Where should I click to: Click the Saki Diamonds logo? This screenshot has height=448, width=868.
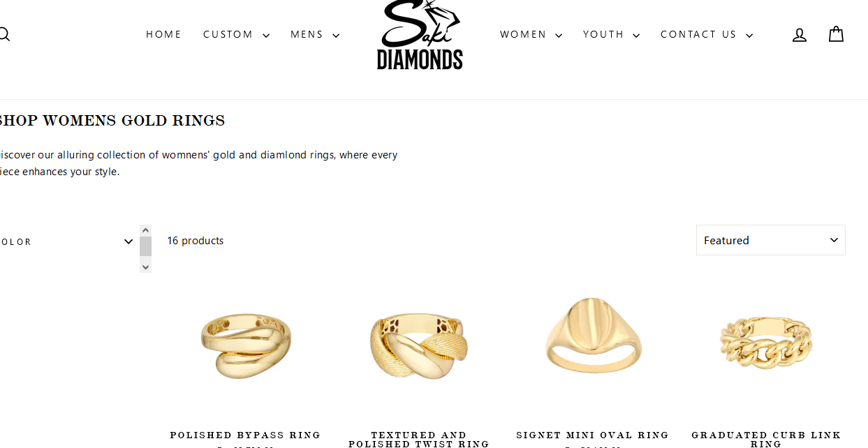(x=420, y=34)
